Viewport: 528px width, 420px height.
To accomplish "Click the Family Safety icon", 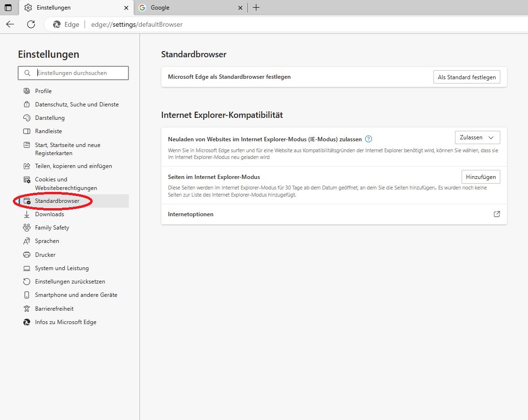I will pyautogui.click(x=27, y=228).
